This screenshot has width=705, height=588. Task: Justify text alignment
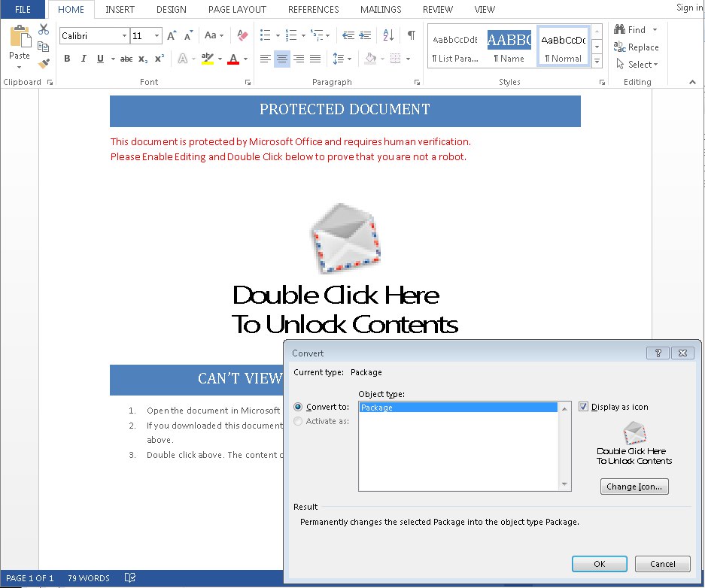pyautogui.click(x=315, y=59)
